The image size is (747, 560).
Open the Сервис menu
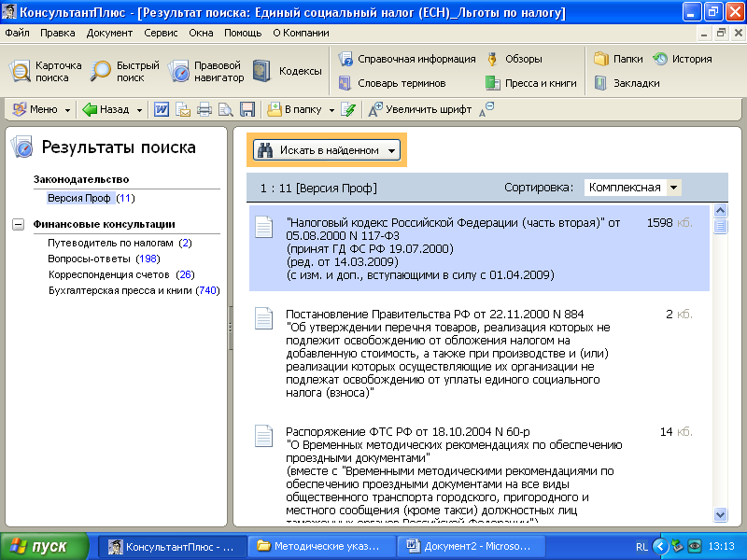coord(161,33)
